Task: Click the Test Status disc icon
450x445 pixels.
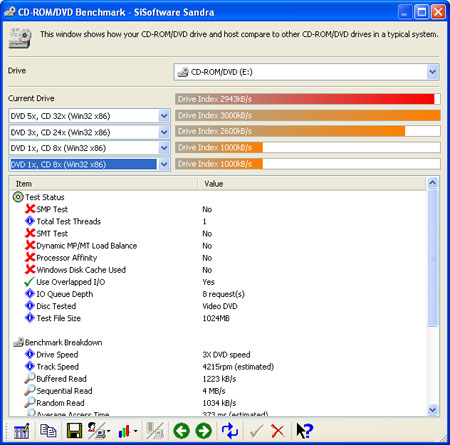Action: pyautogui.click(x=18, y=197)
